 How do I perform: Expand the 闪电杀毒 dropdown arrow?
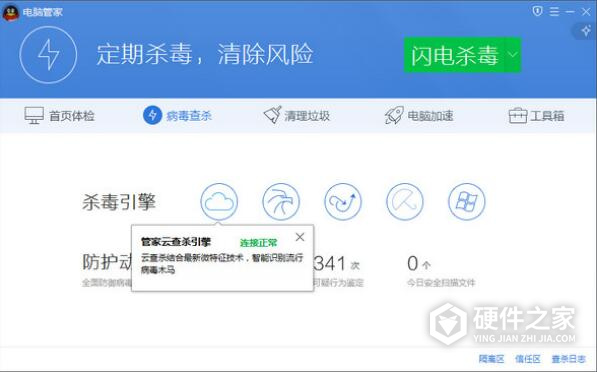click(x=513, y=55)
